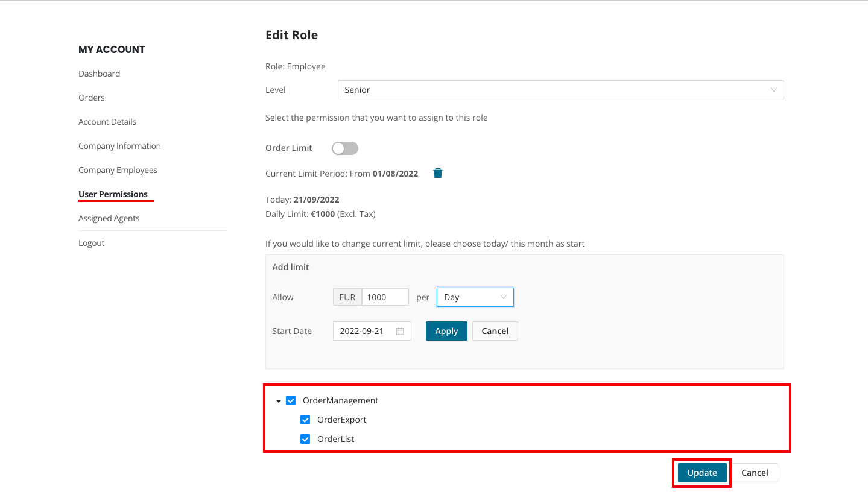
Task: Click the Update button
Action: click(x=702, y=473)
